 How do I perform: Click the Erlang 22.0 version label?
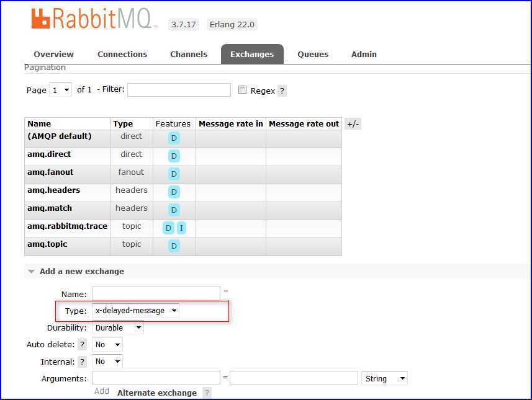(x=232, y=24)
